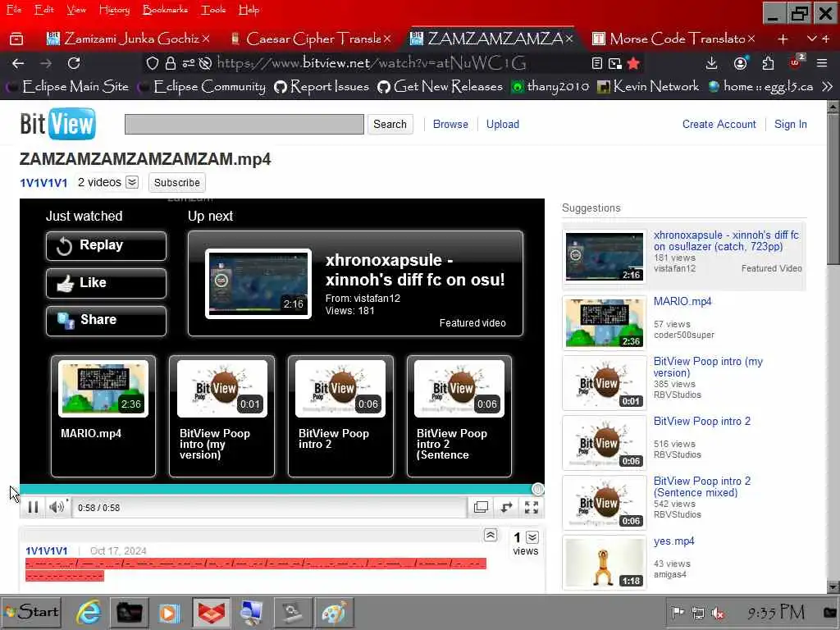Open the tracking protection shield icon
Image resolution: width=840 pixels, height=630 pixels.
click(152, 64)
